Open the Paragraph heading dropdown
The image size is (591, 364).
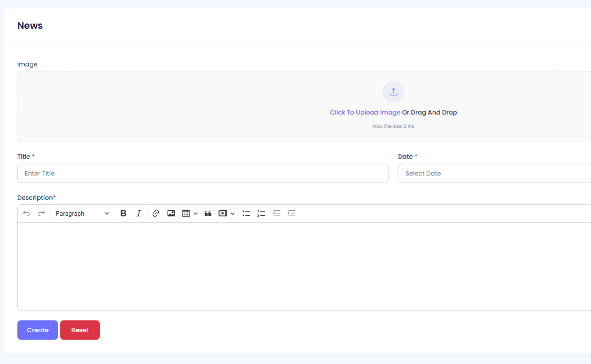pyautogui.click(x=82, y=213)
